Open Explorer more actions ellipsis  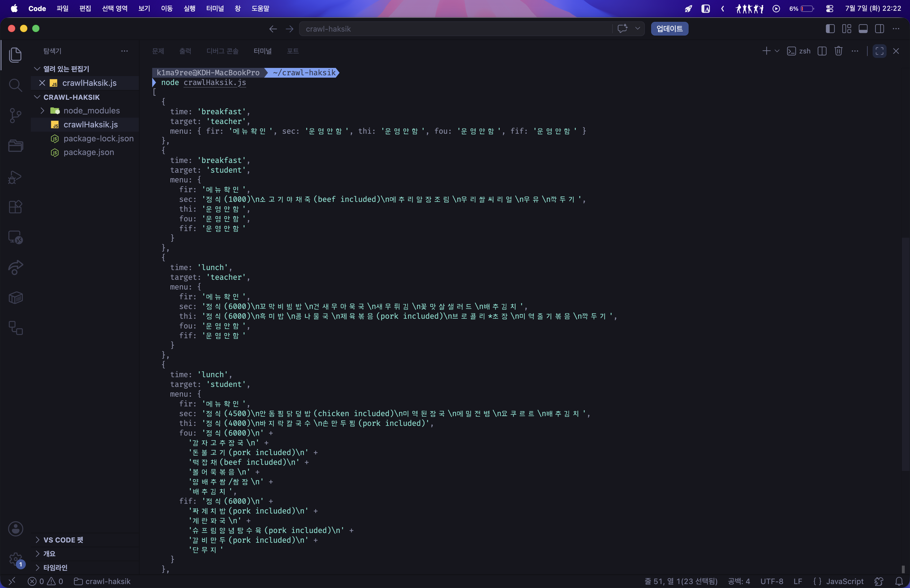point(125,51)
